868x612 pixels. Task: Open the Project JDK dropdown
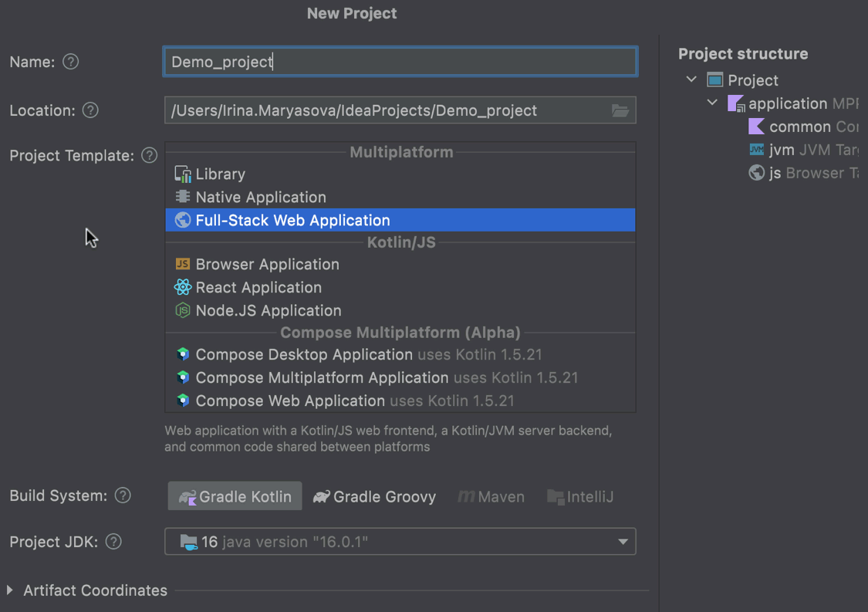pos(622,542)
